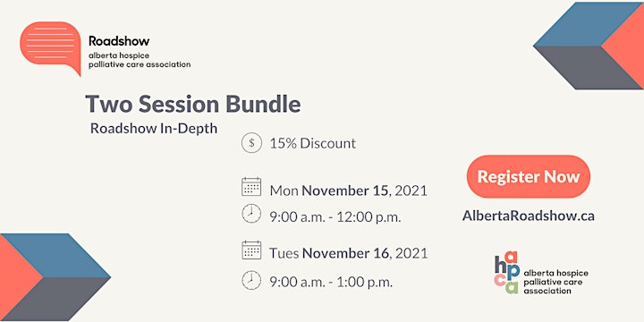Screen dimensions: 644x322
Task: Click calendar icon beside November 16
Action: 251,250
